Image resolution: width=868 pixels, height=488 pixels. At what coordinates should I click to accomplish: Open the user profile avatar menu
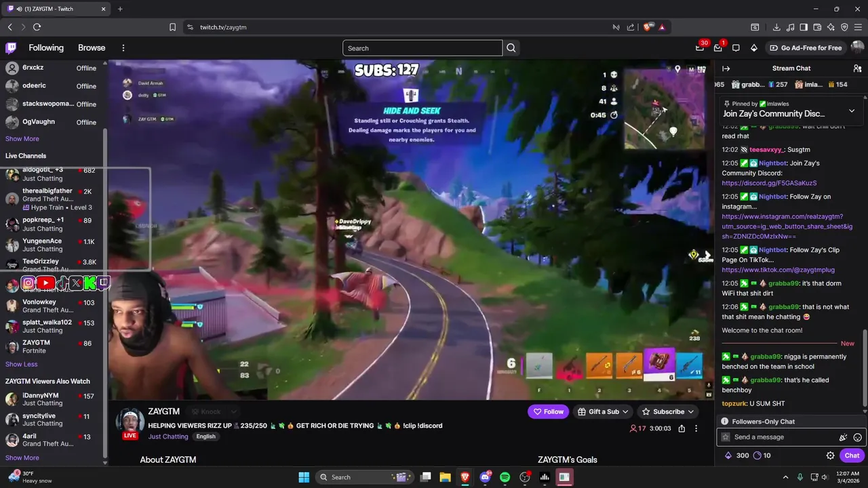857,48
